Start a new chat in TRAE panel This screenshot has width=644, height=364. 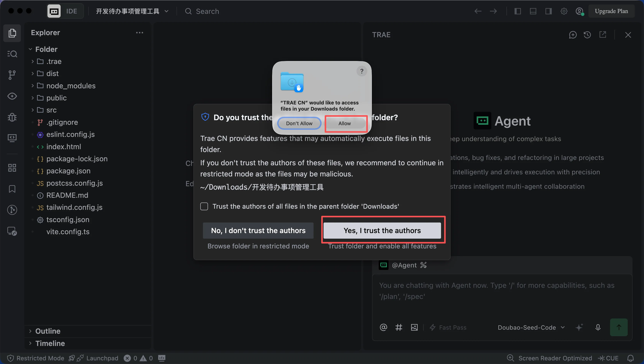click(573, 35)
